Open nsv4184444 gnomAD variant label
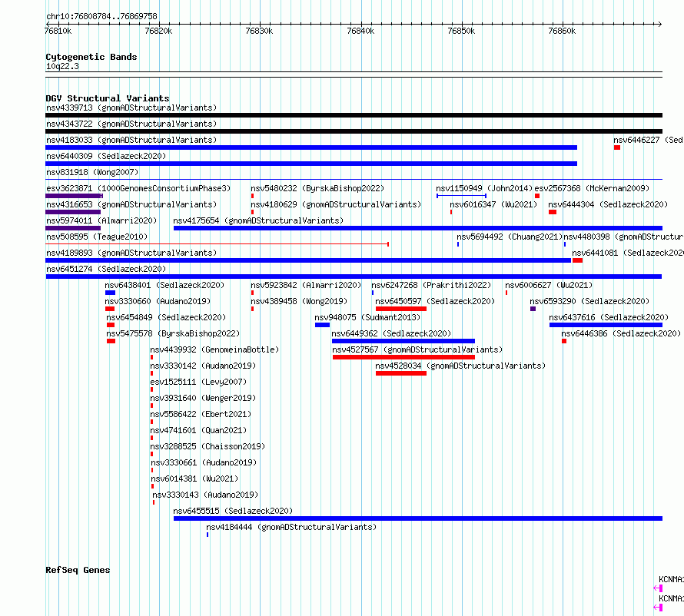 click(291, 527)
